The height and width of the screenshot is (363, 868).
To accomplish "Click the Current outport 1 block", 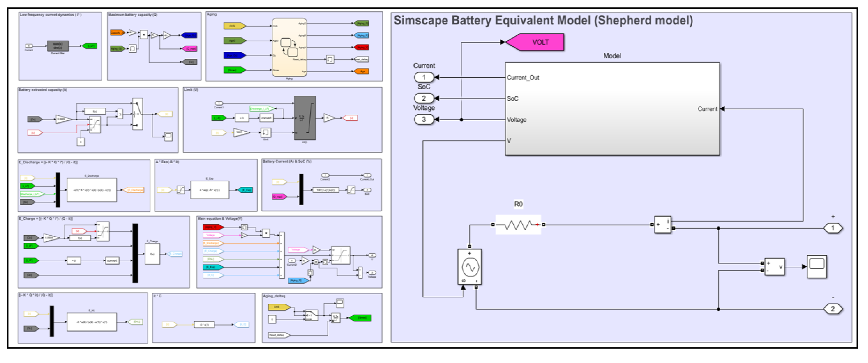I will click(423, 77).
